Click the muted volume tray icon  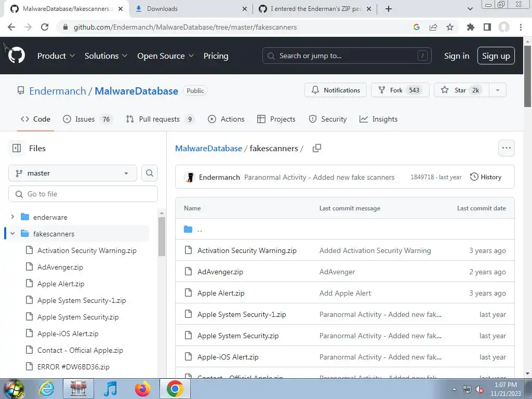tap(480, 390)
